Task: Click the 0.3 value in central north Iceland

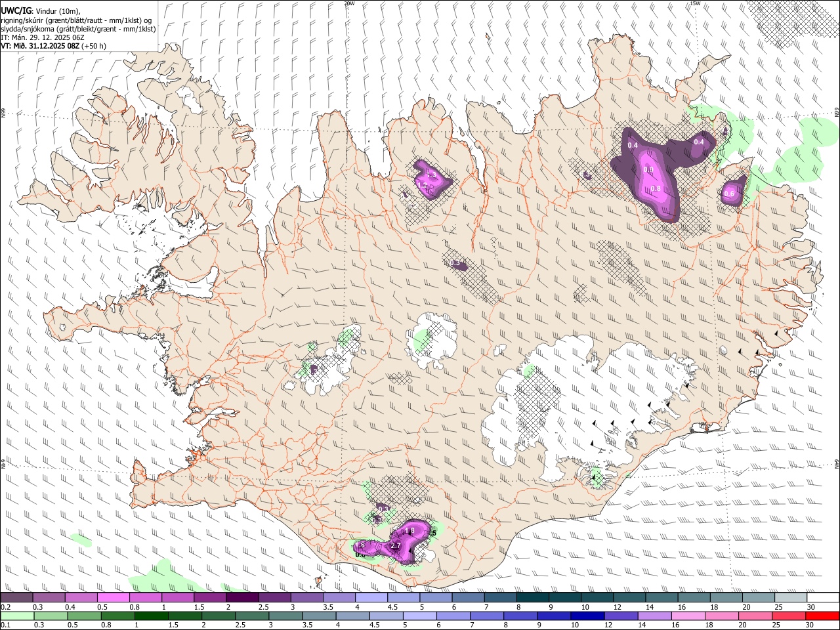Action: (x=455, y=263)
